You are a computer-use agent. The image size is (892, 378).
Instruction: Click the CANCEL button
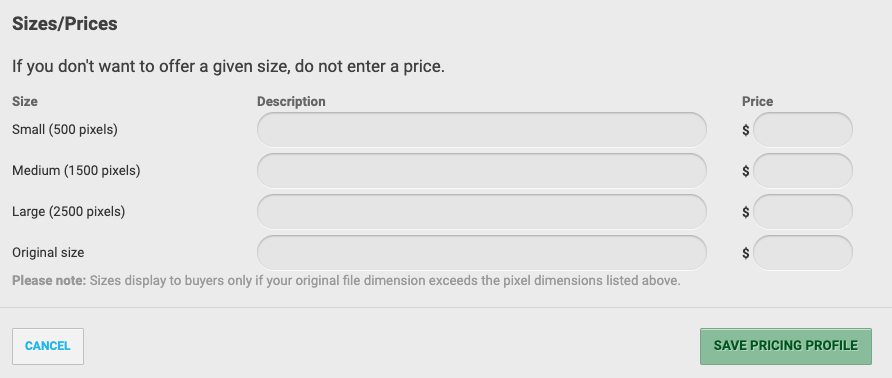click(48, 346)
